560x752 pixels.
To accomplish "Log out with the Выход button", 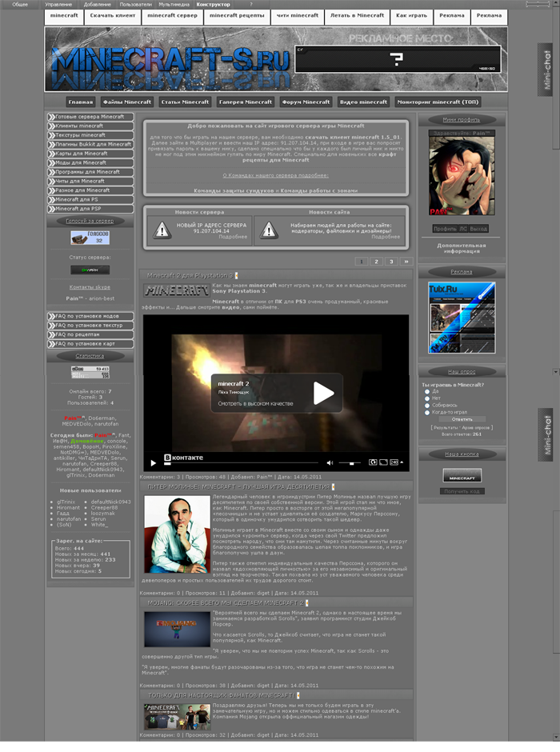I will pyautogui.click(x=478, y=229).
